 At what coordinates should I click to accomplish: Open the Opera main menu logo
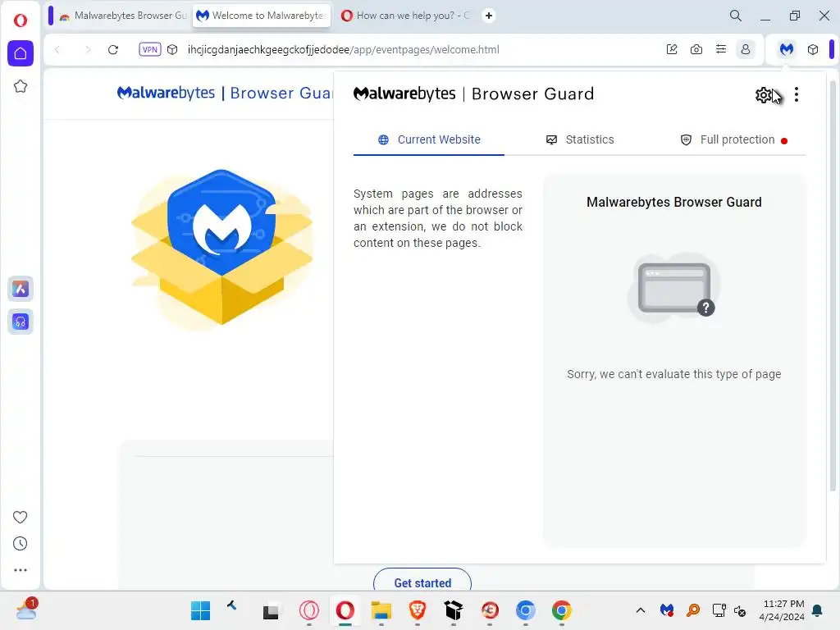click(x=21, y=21)
